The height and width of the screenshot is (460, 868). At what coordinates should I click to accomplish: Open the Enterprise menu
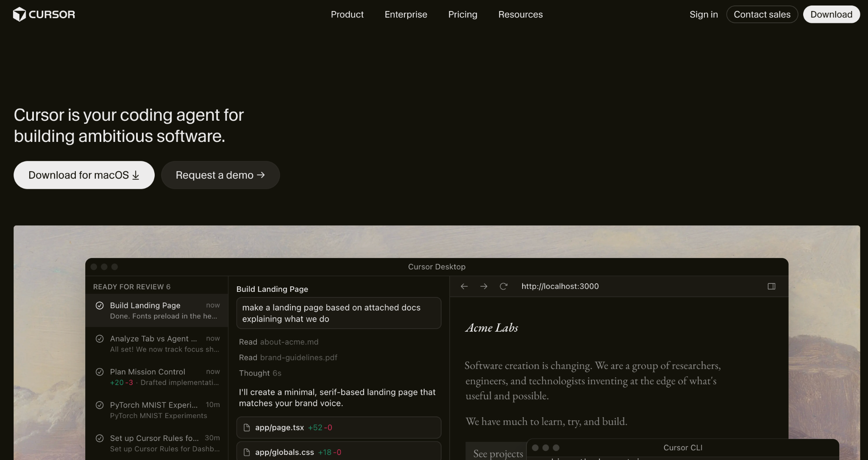pos(406,14)
